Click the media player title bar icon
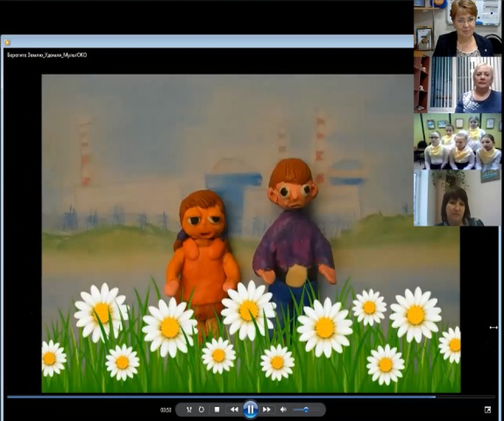Image resolution: width=504 pixels, height=421 pixels. click(7, 42)
